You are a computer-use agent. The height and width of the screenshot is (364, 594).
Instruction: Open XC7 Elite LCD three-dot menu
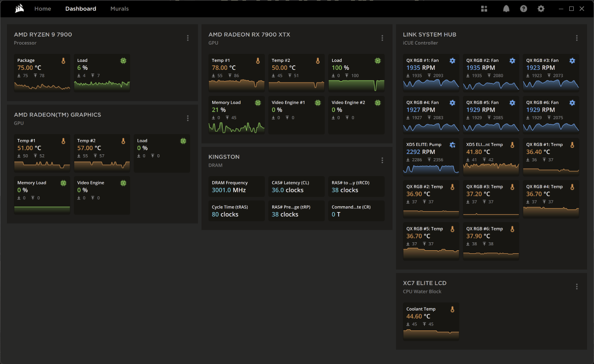577,287
